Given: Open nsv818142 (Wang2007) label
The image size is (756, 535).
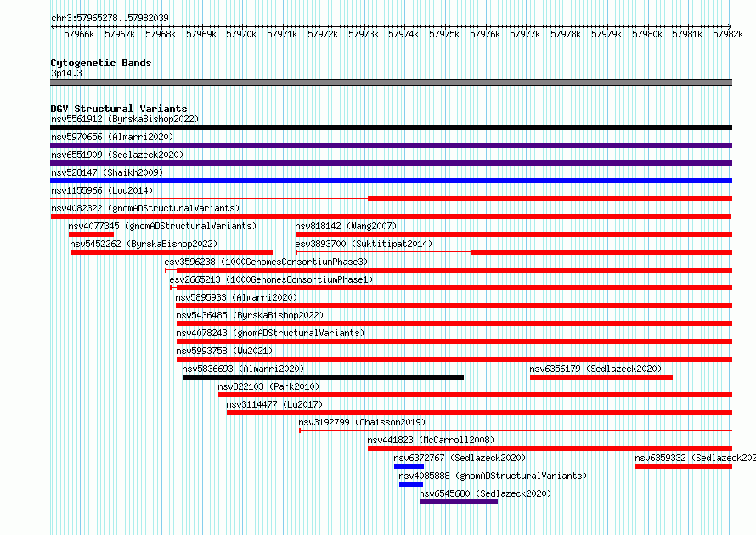Looking at the screenshot, I should [346, 226].
